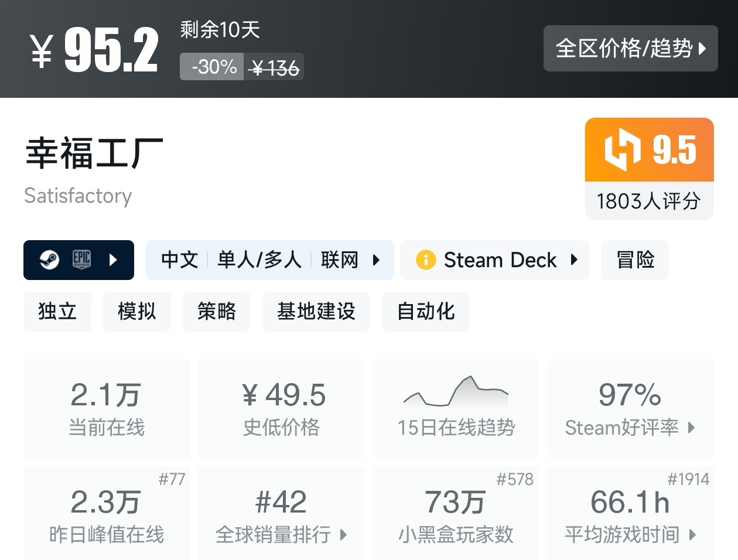Click the Epic Games platform icon
The height and width of the screenshot is (560, 738).
[x=81, y=259]
